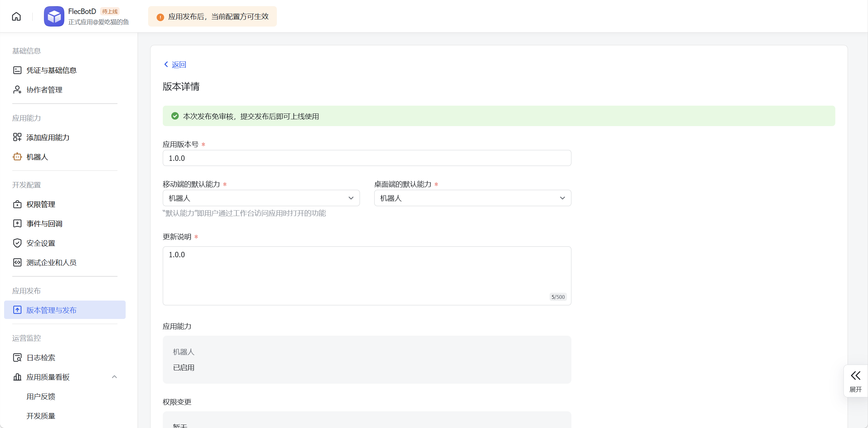868x428 pixels.
Task: Click the events and callbacks icon
Action: coord(17,224)
